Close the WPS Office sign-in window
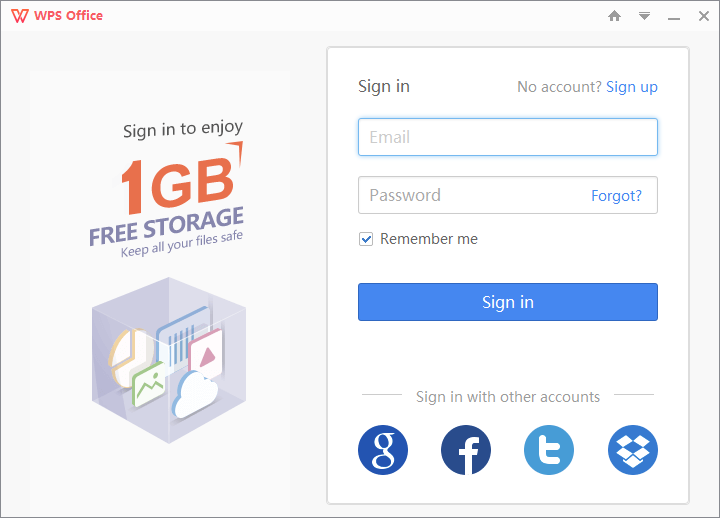 (702, 16)
